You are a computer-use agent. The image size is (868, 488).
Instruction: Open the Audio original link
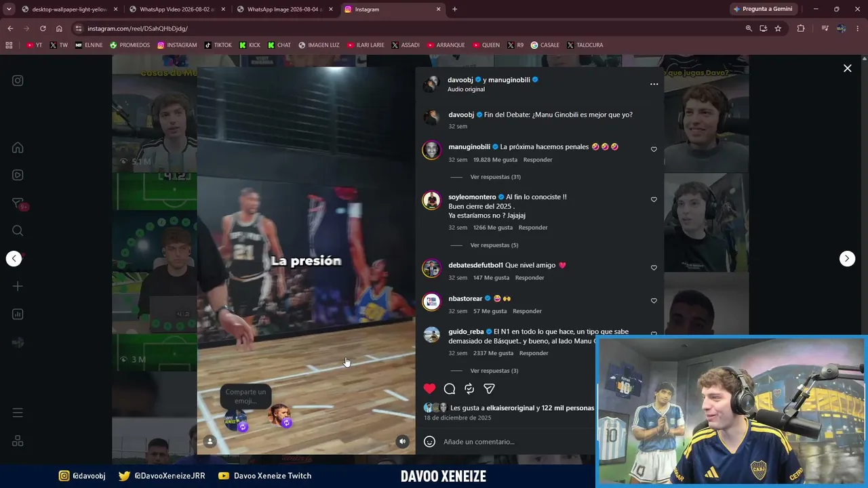[x=466, y=89]
